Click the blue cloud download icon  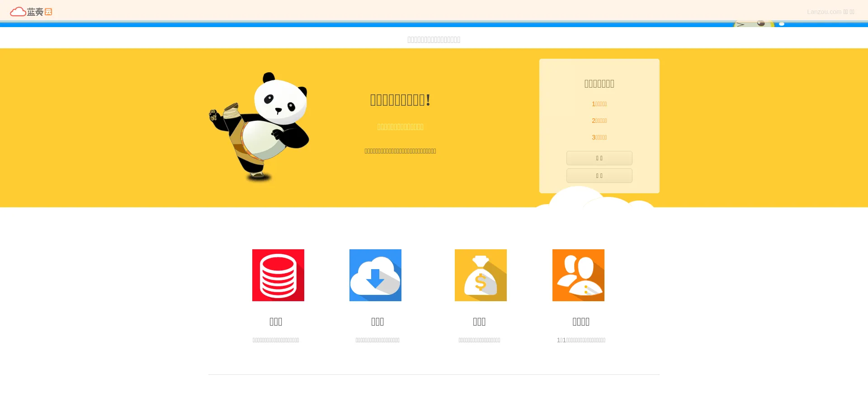[375, 275]
